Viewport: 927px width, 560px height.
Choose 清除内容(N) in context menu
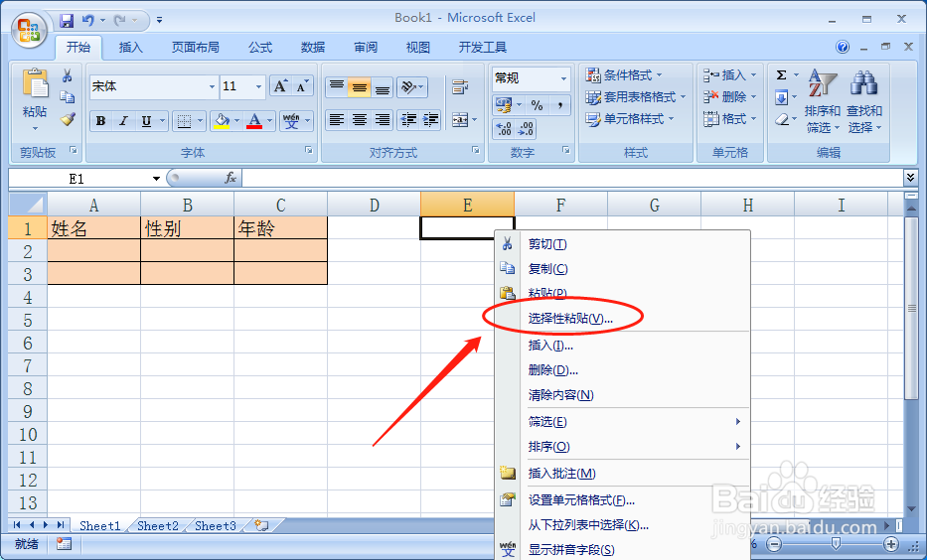coord(622,395)
